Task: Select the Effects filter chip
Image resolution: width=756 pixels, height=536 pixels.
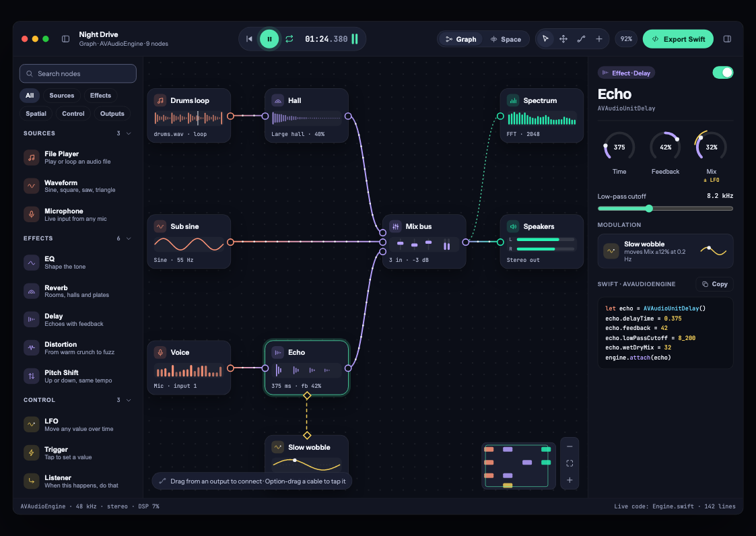Action: click(100, 96)
